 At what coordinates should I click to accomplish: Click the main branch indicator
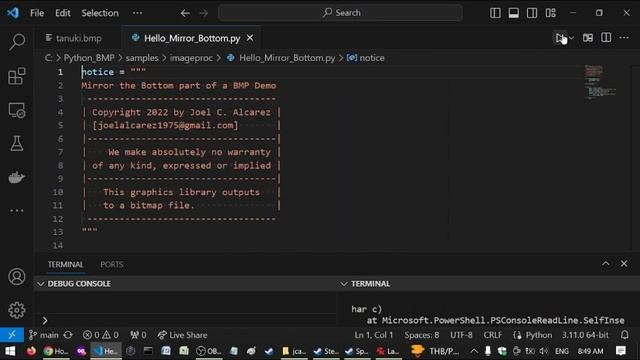pos(44,335)
